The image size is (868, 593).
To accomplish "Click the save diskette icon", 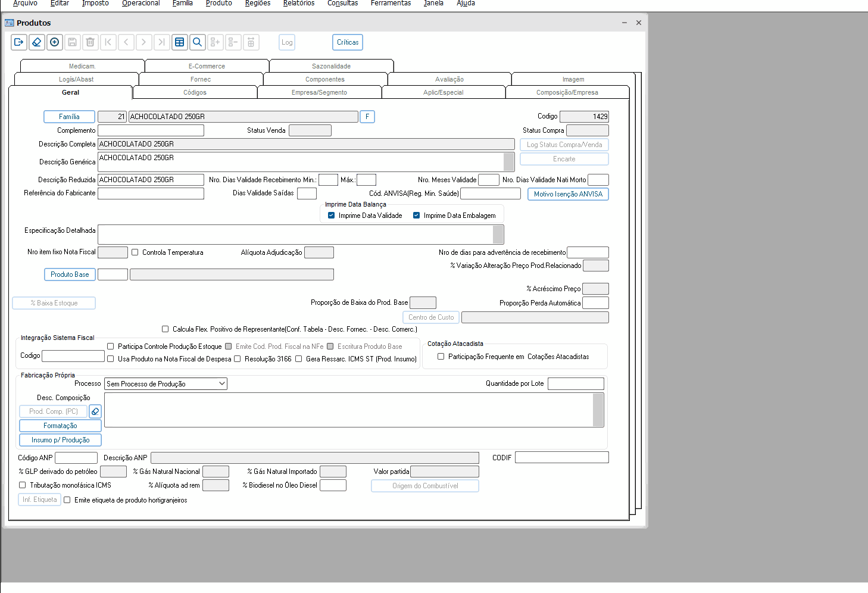I will click(73, 42).
